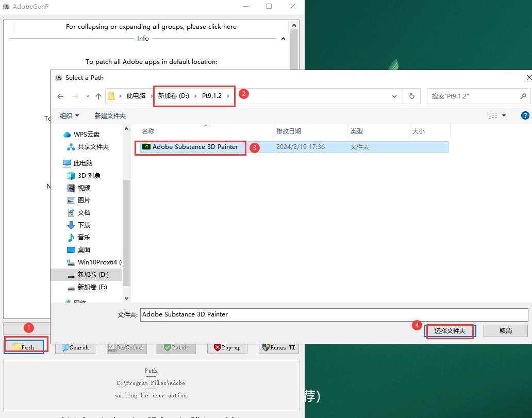Change the view layout icon
This screenshot has height=418, width=532.
point(493,115)
